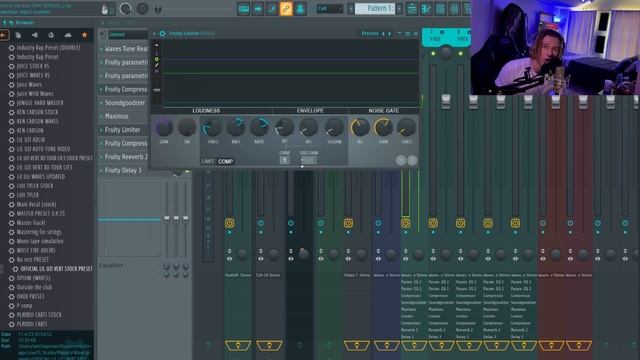This screenshot has height=360, width=640.
Task: Select the cloud library icon in browser
Action: [68, 36]
